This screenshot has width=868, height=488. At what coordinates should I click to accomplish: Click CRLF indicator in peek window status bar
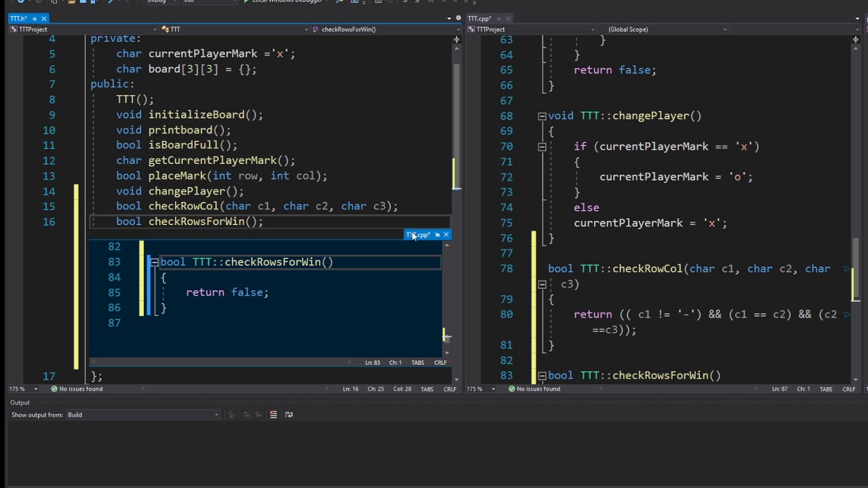click(x=440, y=363)
